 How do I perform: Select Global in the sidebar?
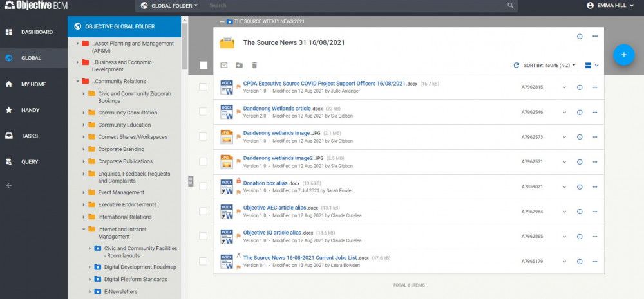(x=33, y=58)
